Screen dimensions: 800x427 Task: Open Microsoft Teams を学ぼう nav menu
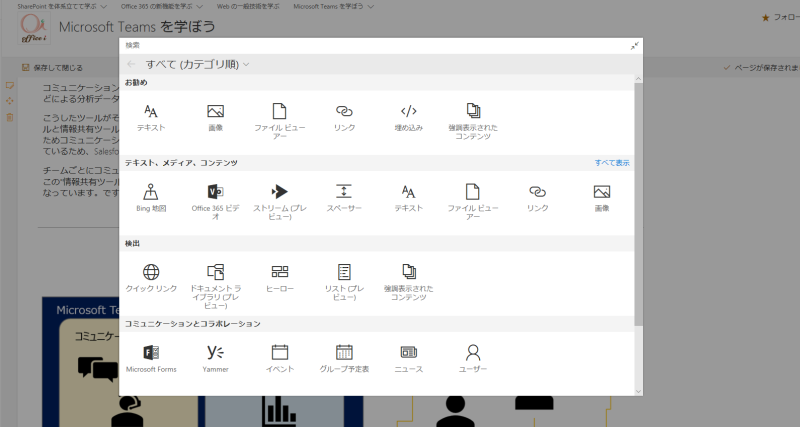tap(334, 7)
